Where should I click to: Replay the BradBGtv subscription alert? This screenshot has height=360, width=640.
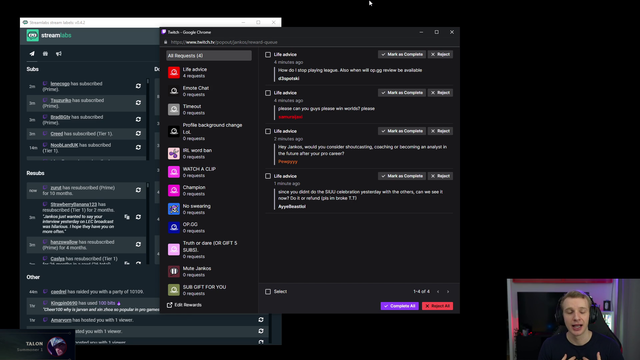(138, 119)
